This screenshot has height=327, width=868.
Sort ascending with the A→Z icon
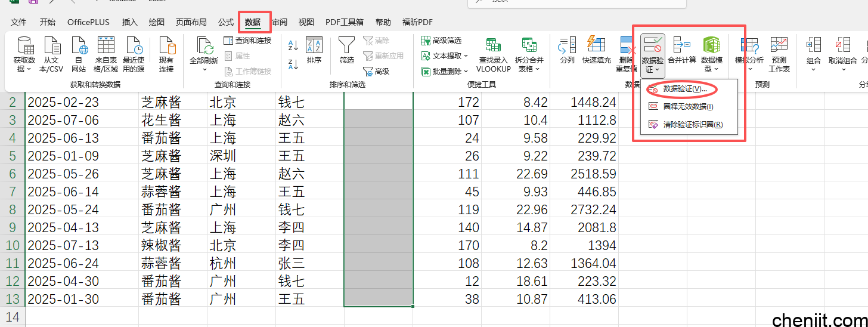point(293,46)
